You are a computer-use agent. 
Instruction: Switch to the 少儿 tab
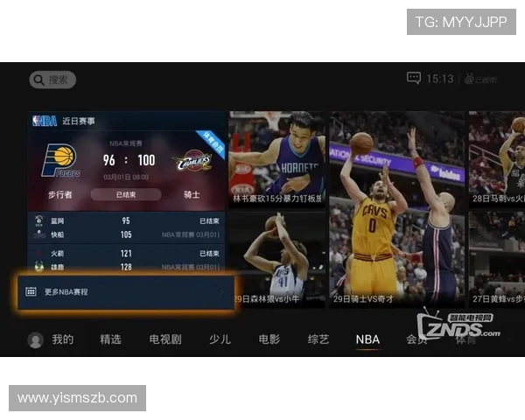220,339
